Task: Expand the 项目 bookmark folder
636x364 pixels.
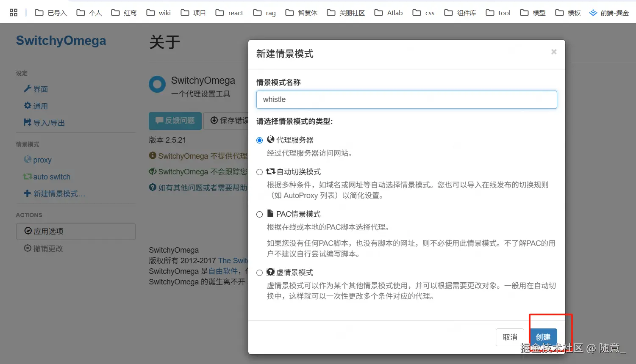Action: tap(193, 13)
